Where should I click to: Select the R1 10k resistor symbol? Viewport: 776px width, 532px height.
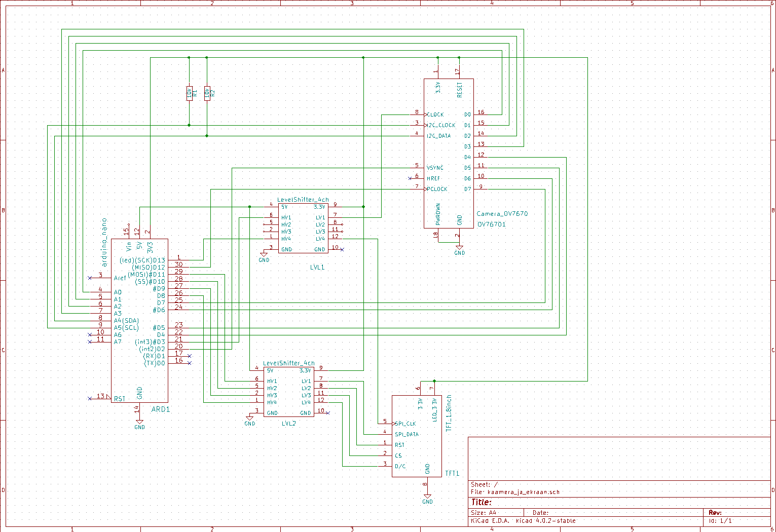(x=189, y=93)
